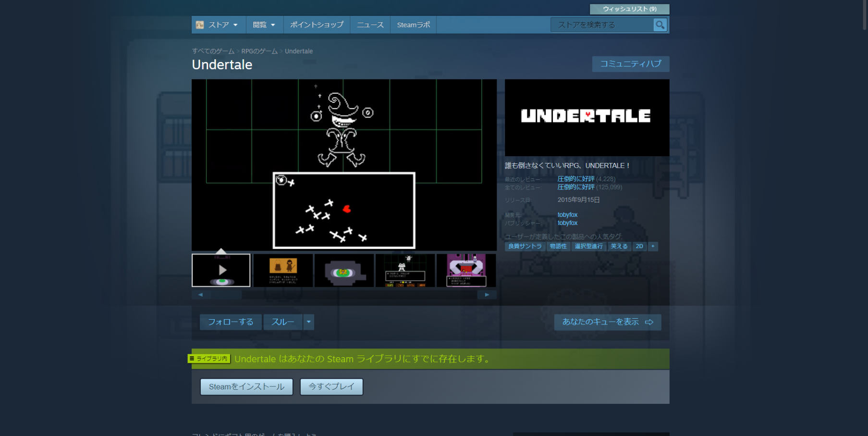Click the フォローする follow button
Image resolution: width=868 pixels, height=436 pixels.
231,322
